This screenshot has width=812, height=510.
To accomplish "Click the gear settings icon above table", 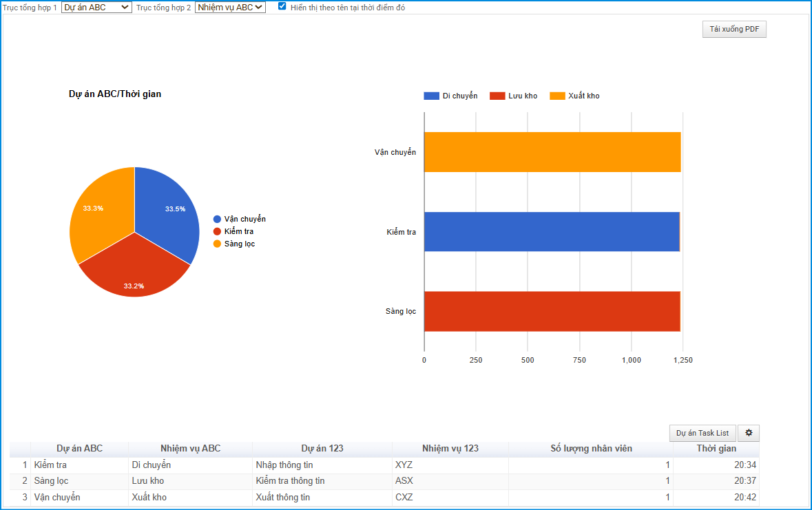I will (x=749, y=433).
